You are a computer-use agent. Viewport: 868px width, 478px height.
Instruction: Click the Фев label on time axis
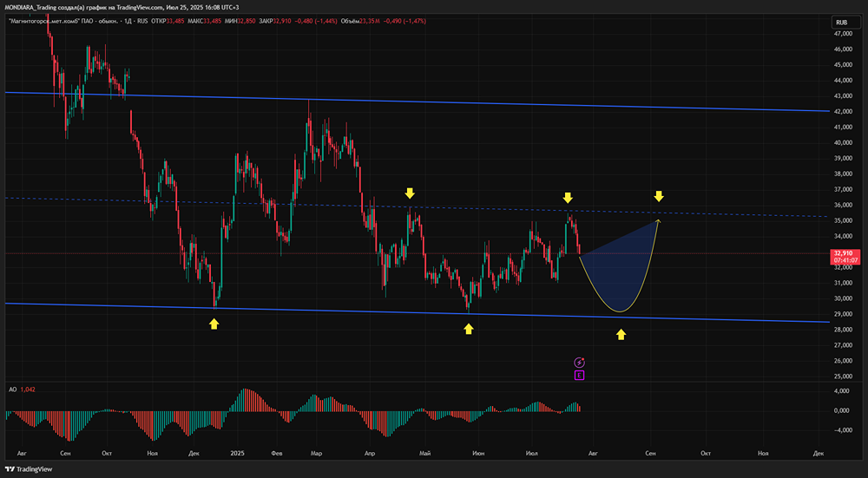(277, 453)
